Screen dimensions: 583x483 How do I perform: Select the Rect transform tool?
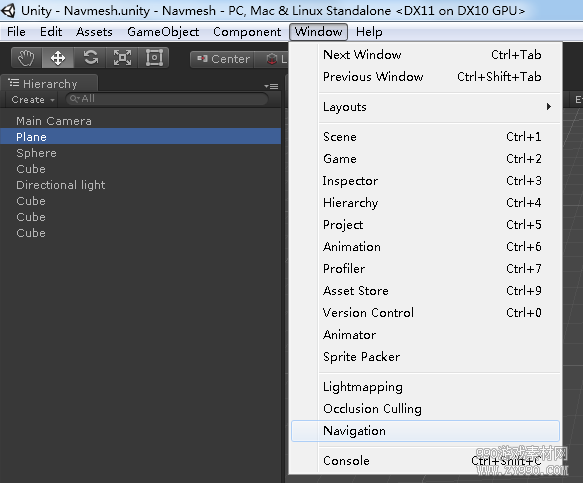pos(154,58)
